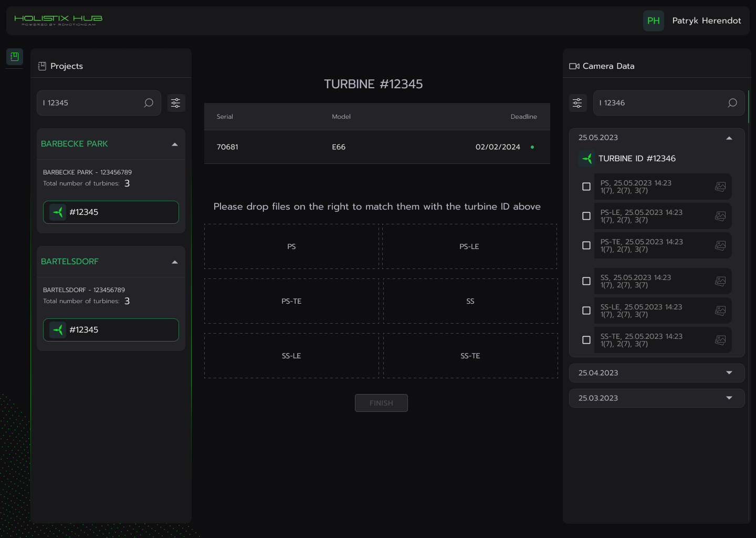
Task: Click the projects notebook icon in left sidebar
Action: 15,57
